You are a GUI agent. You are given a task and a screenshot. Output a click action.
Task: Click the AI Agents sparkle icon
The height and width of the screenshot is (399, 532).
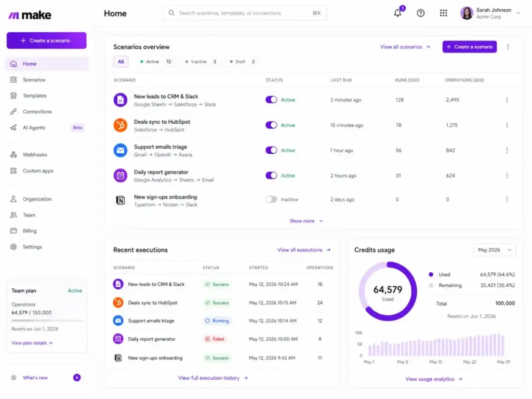(x=14, y=128)
